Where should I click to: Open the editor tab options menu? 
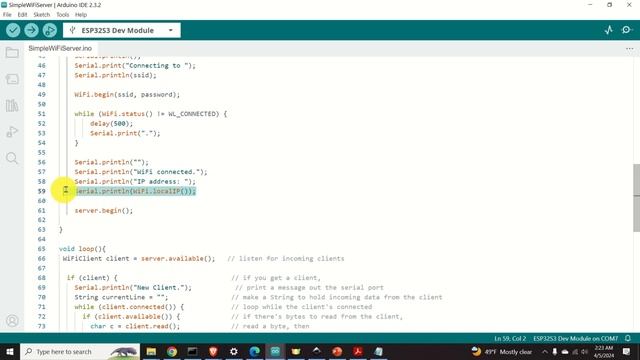coord(629,49)
